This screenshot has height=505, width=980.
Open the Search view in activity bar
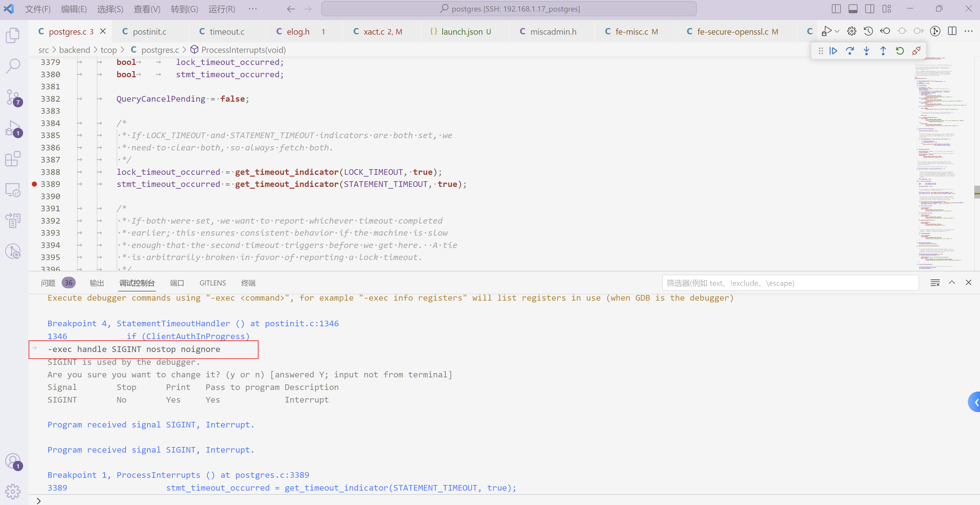13,66
